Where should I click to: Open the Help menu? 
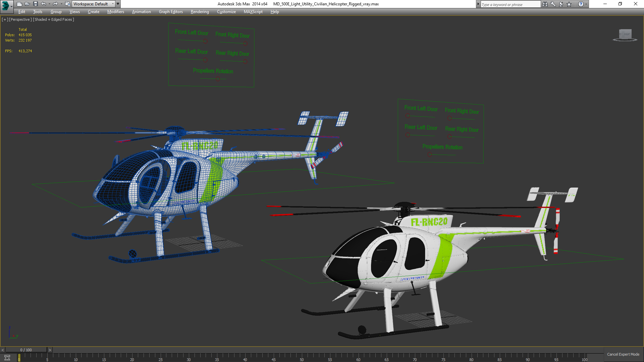point(275,12)
